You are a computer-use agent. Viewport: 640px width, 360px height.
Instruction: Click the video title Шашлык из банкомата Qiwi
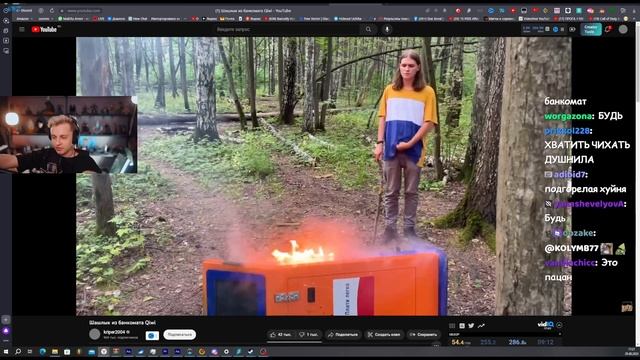pyautogui.click(x=122, y=322)
